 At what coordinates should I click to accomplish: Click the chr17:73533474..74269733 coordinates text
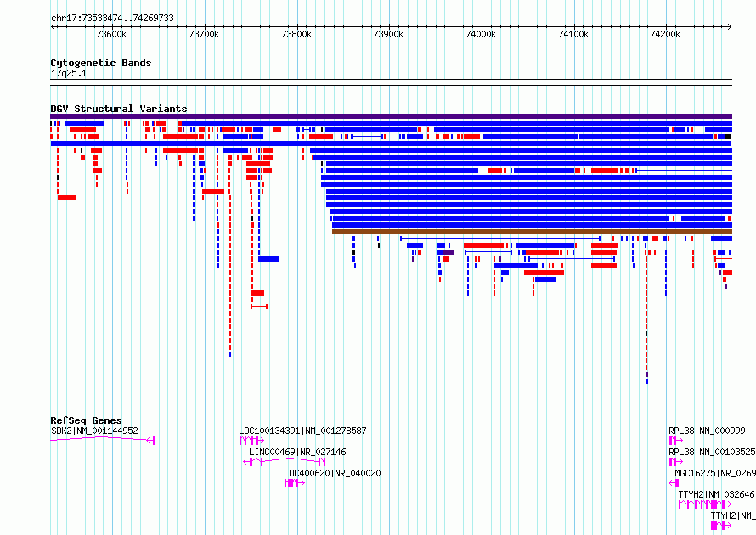(x=112, y=18)
